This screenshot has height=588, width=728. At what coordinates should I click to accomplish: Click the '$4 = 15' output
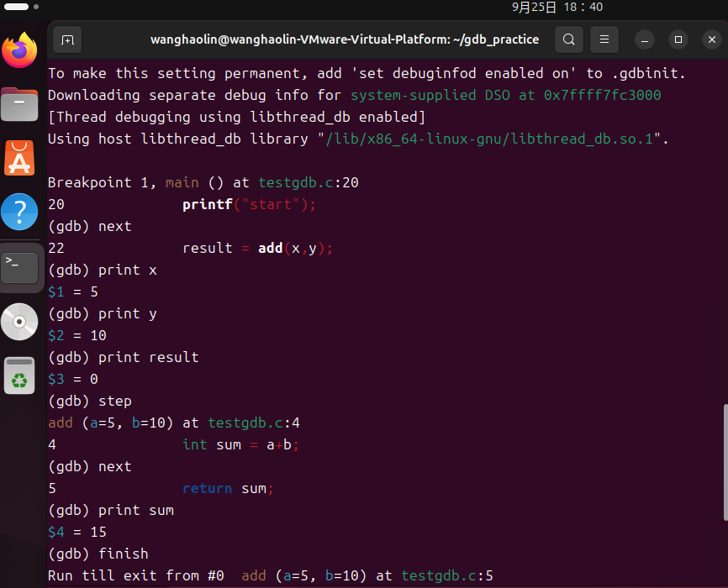(77, 533)
